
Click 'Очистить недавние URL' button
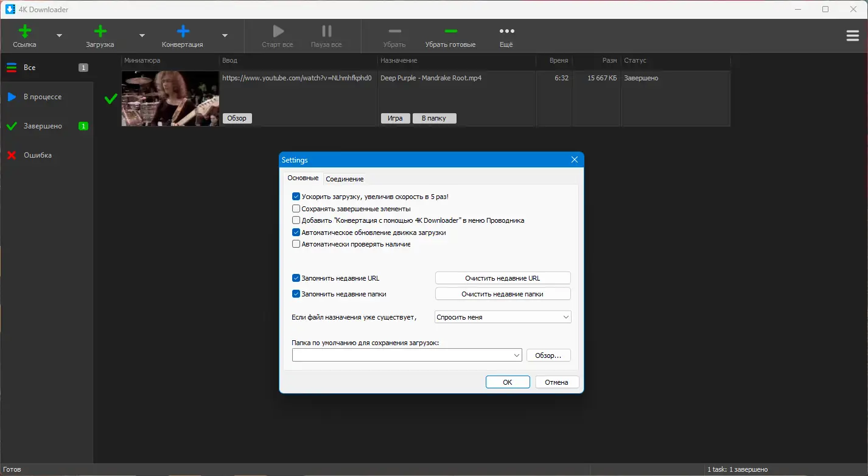coord(503,278)
